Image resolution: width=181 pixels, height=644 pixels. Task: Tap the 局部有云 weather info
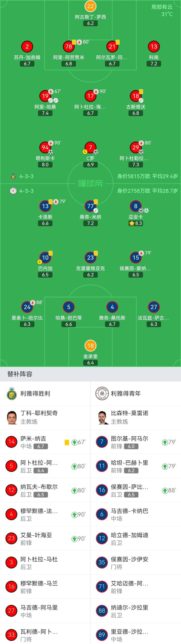pyautogui.click(x=162, y=7)
